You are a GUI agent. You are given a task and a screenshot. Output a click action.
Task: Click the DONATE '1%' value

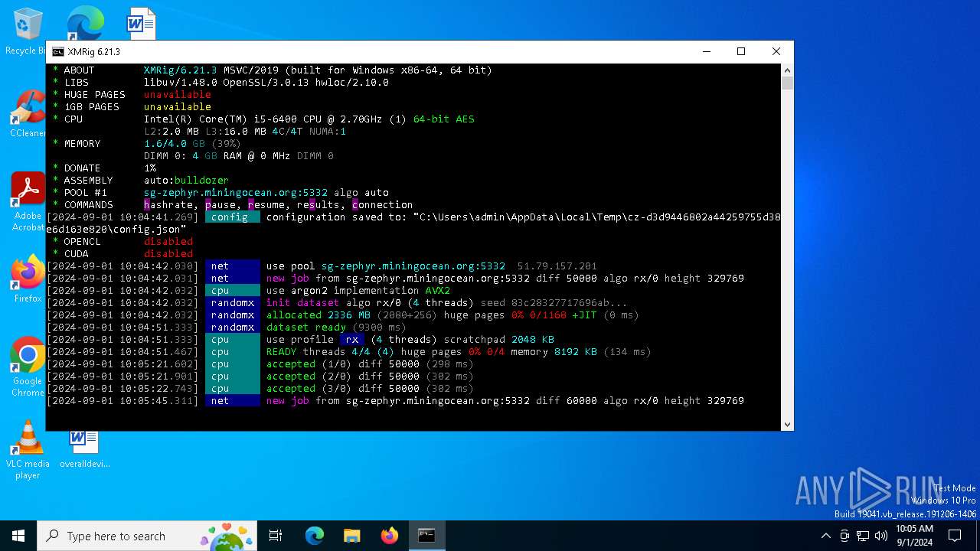pos(150,168)
